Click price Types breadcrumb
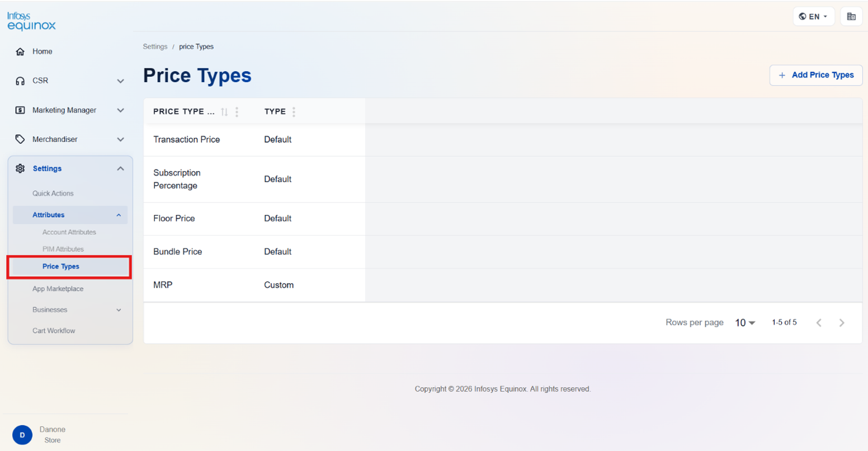The height and width of the screenshot is (451, 868). click(196, 46)
